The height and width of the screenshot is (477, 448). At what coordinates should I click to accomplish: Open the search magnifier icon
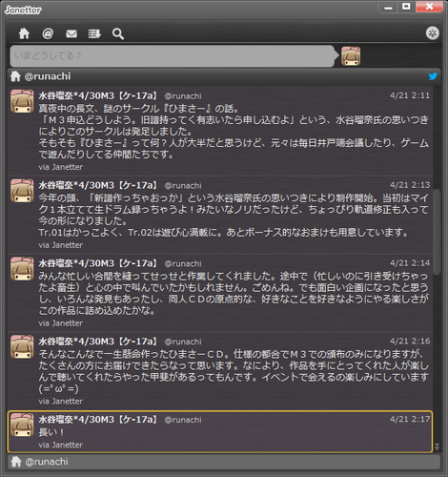118,33
